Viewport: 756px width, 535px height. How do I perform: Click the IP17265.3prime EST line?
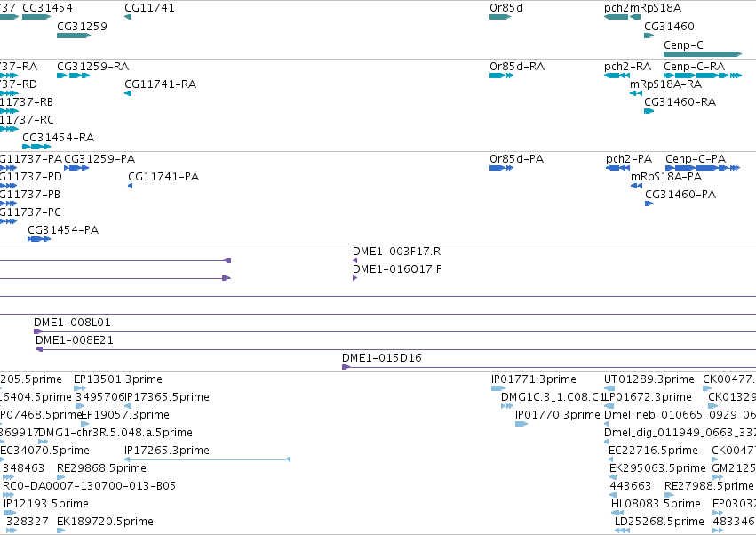point(207,459)
